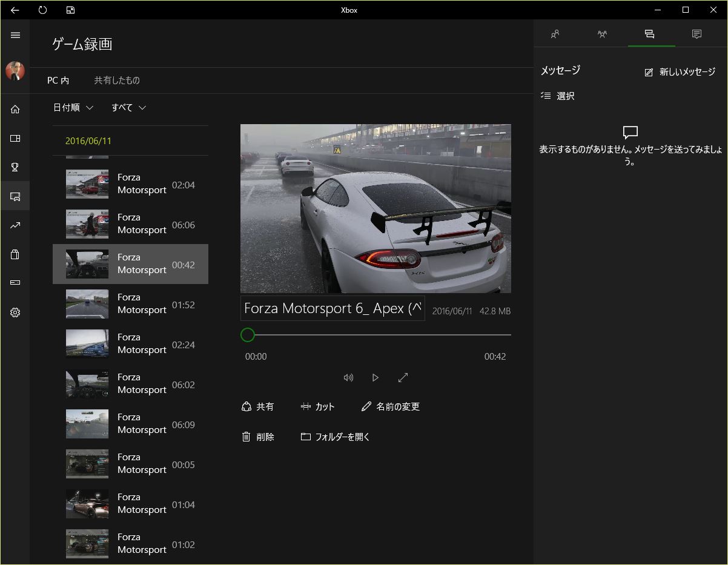Click the 新しいメッセージ compose icon
Viewport: 728px width, 565px height.
tap(648, 71)
